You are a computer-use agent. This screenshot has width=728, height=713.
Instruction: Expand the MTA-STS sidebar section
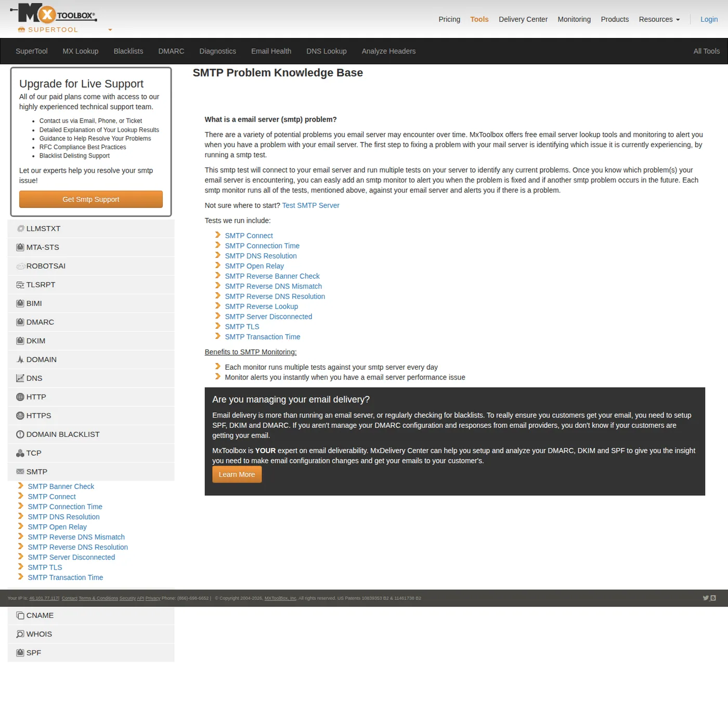click(91, 248)
